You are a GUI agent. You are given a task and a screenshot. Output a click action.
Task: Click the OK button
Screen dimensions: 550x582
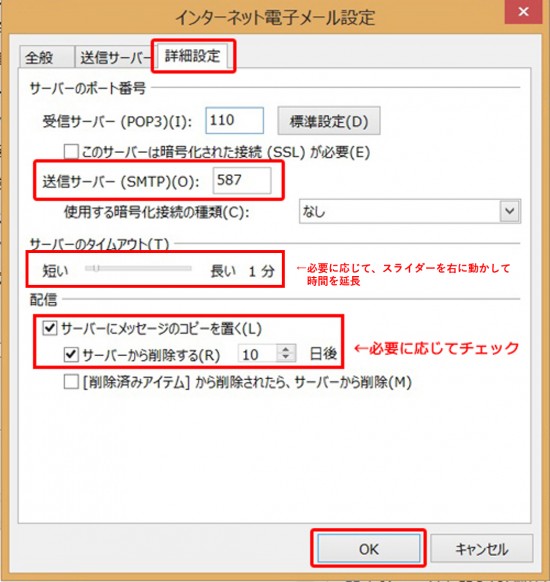[369, 549]
